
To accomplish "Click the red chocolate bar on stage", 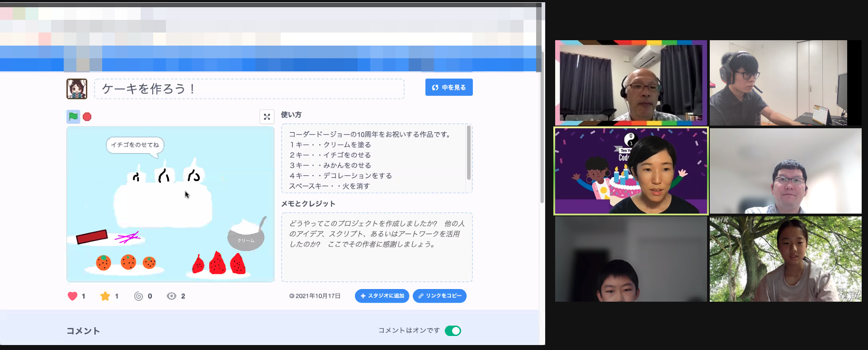I will point(92,237).
